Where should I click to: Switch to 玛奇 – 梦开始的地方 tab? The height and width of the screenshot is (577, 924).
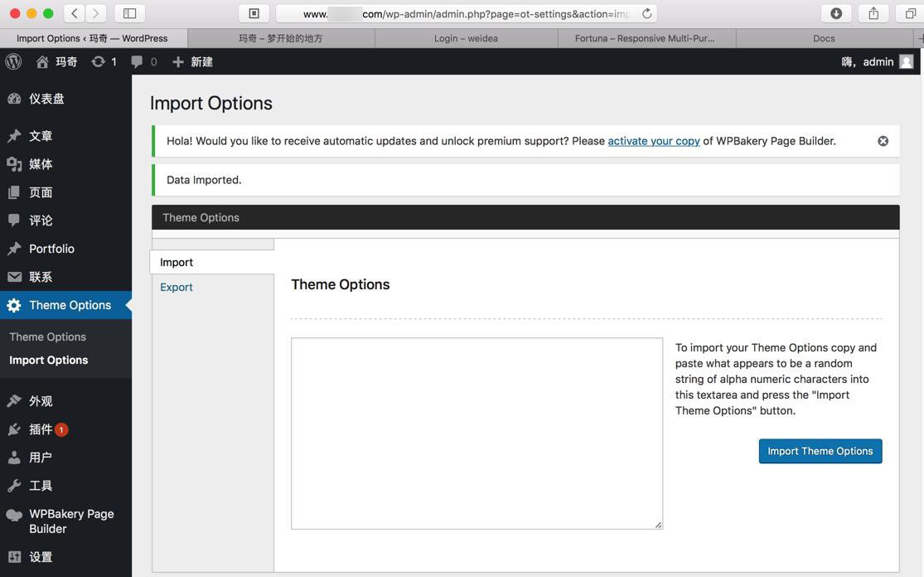[x=281, y=38]
